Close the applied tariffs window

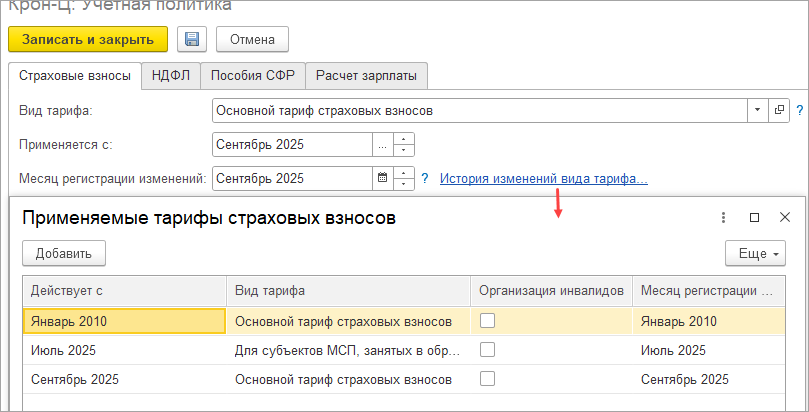coord(785,217)
